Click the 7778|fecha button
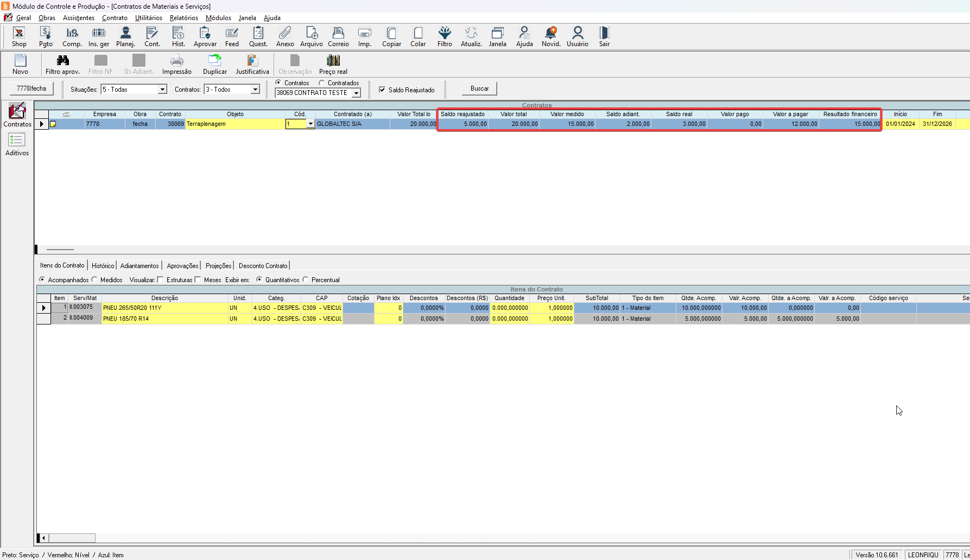The width and height of the screenshot is (970, 560). click(x=31, y=88)
